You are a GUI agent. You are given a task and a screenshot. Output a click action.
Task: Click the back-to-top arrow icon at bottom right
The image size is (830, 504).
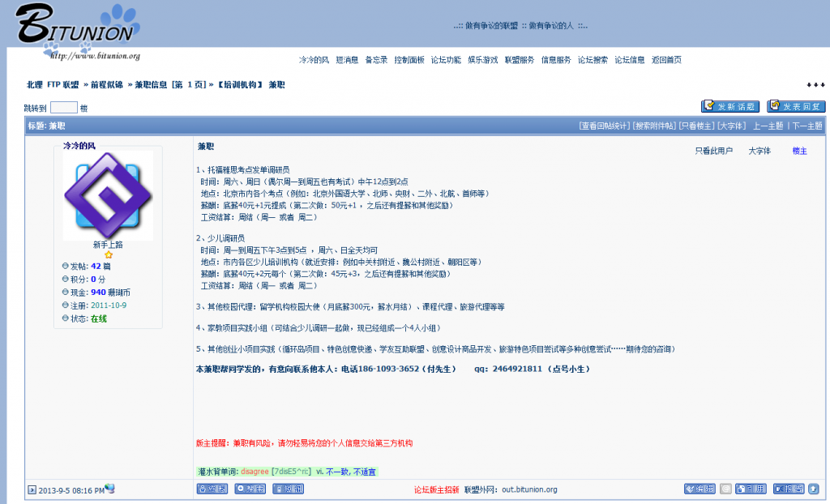pyautogui.click(x=814, y=489)
